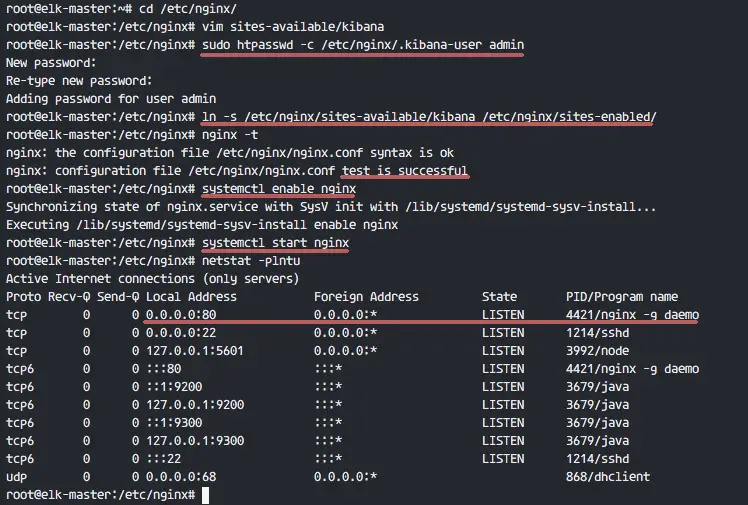748x505 pixels.
Task: Click the 'netstat -plntu' command
Action: [251, 261]
